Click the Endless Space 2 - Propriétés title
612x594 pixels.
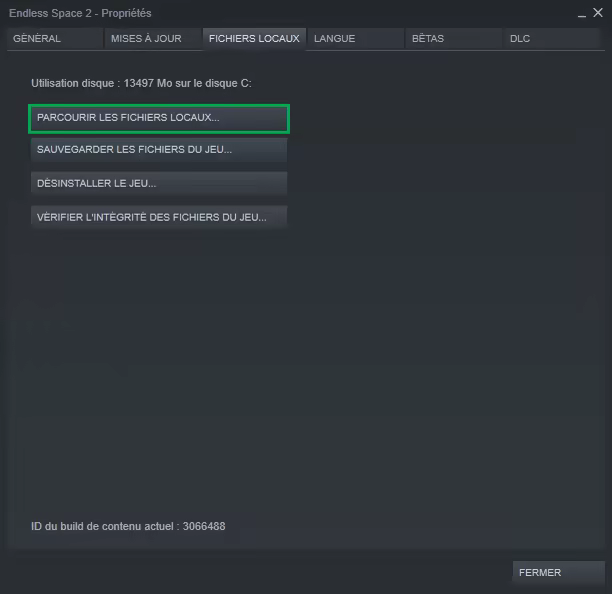coord(80,13)
